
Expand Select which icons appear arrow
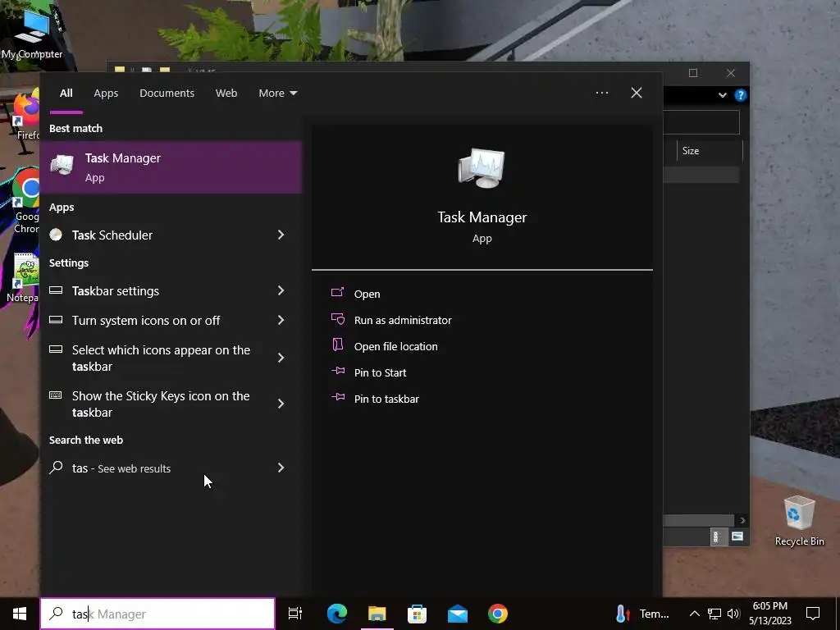point(281,358)
